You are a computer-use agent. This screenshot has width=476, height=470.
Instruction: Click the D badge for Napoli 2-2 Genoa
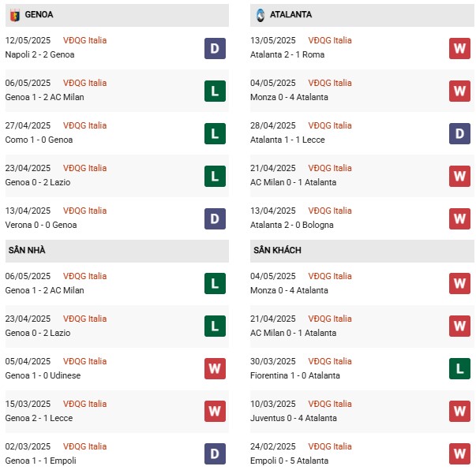(215, 49)
